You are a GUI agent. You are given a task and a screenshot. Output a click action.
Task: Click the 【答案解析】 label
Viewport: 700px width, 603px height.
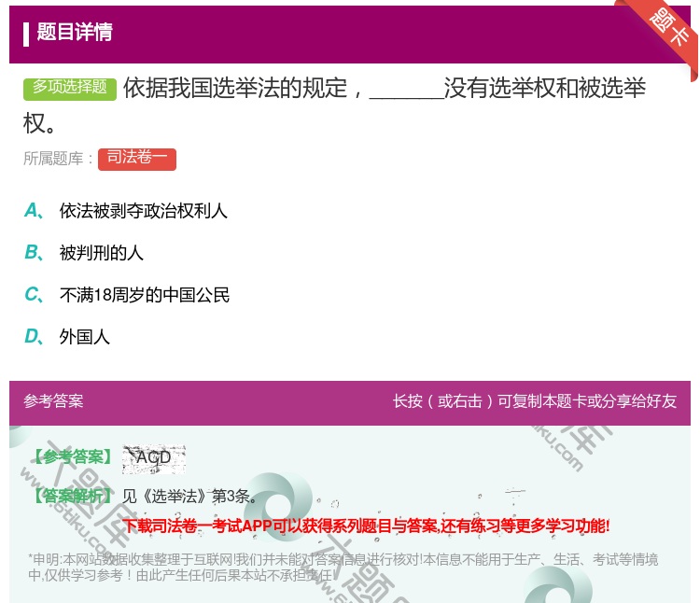(72, 497)
